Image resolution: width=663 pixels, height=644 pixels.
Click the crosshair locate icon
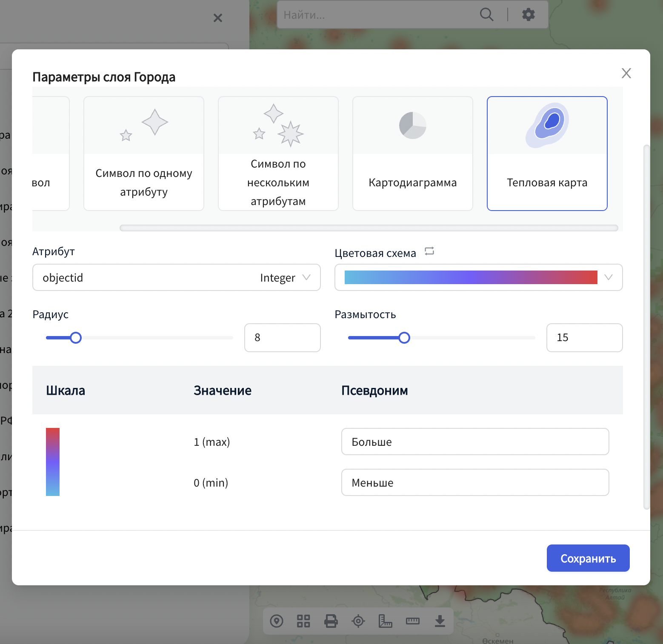click(358, 621)
